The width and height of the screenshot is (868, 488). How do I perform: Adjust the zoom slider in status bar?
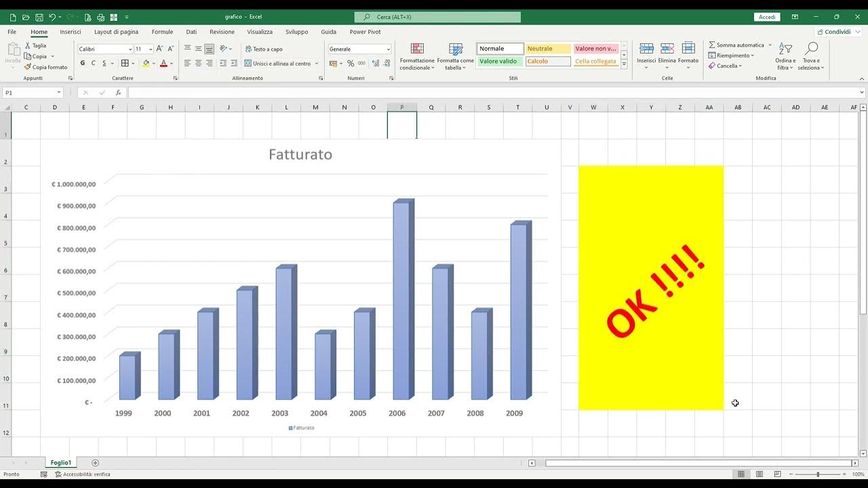point(818,474)
